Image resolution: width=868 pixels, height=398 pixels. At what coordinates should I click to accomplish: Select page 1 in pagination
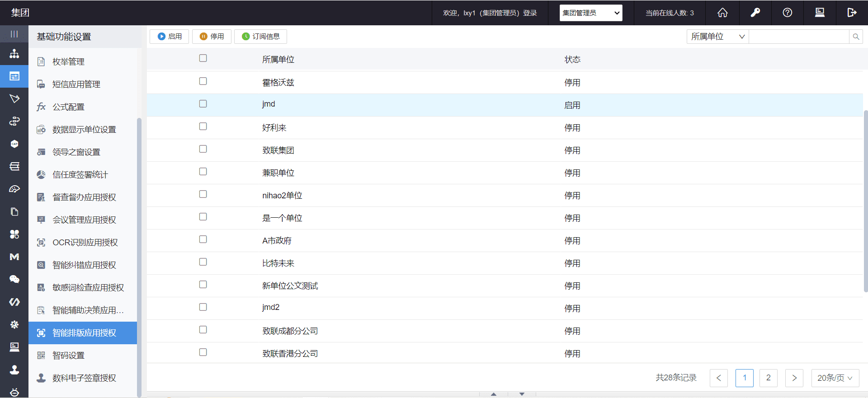click(x=745, y=378)
